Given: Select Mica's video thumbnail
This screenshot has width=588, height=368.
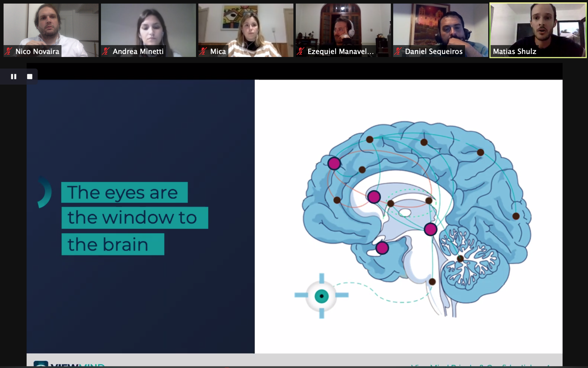Looking at the screenshot, I should (x=246, y=27).
